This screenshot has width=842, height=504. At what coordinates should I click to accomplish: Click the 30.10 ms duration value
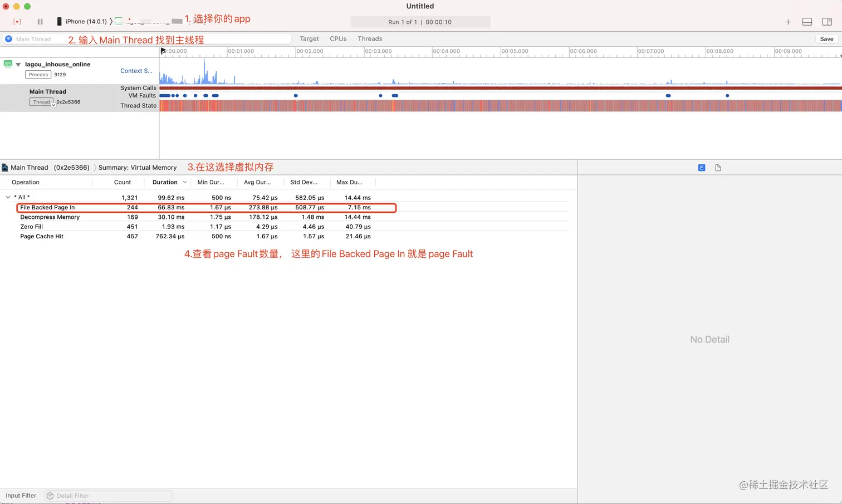(x=171, y=217)
